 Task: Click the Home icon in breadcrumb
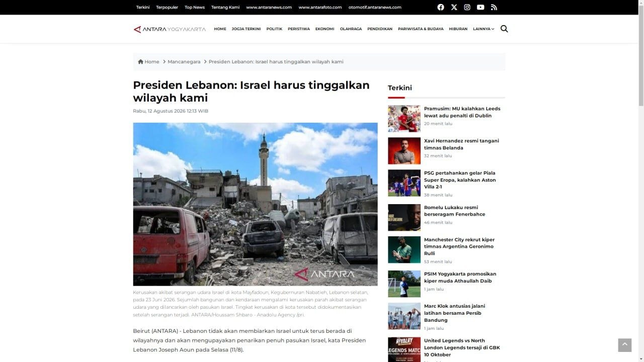141,62
